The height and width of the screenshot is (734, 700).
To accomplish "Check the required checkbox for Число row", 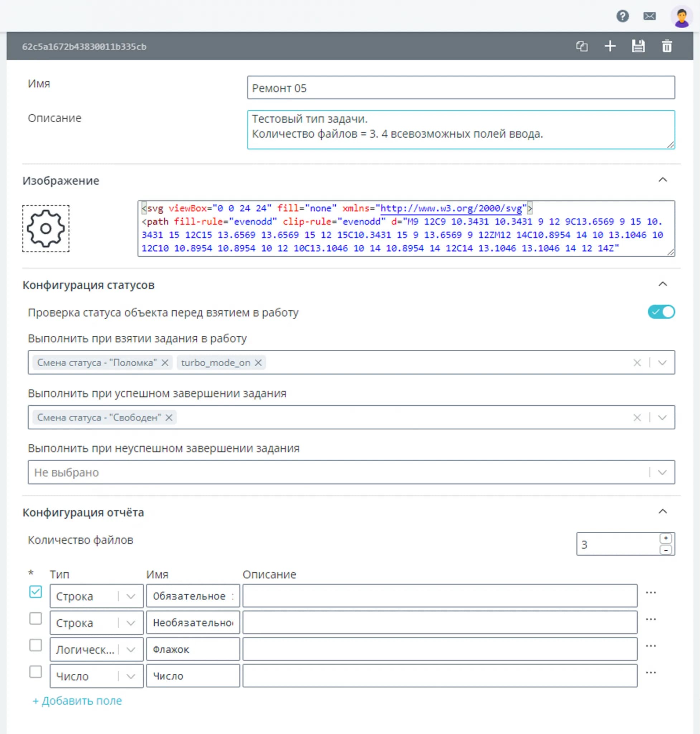I will [35, 672].
